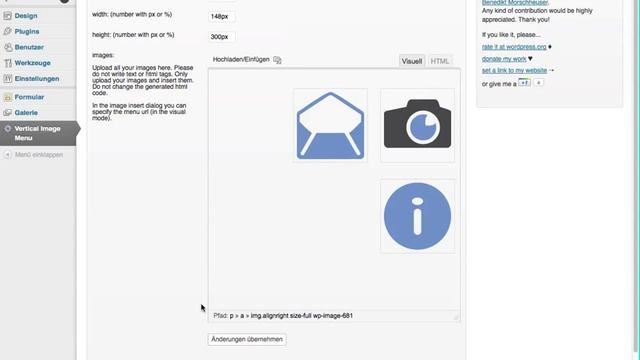Screen dimensions: 640x360
Task: Open the Benutzer sidebar menu
Action: (x=29, y=47)
